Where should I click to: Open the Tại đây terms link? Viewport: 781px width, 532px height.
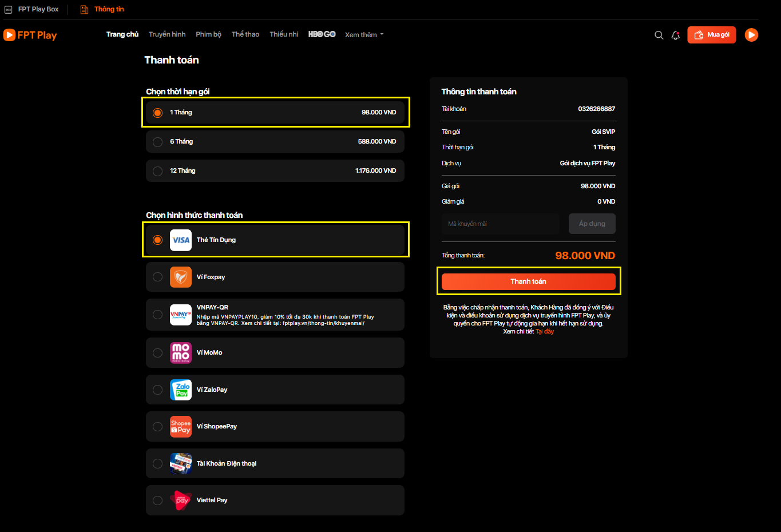tap(545, 332)
